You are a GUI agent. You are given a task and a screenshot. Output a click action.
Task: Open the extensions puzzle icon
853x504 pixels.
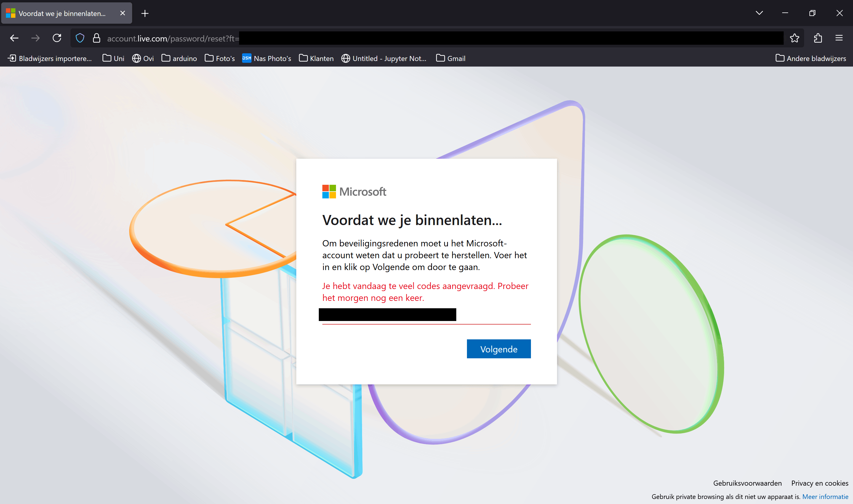pos(818,38)
